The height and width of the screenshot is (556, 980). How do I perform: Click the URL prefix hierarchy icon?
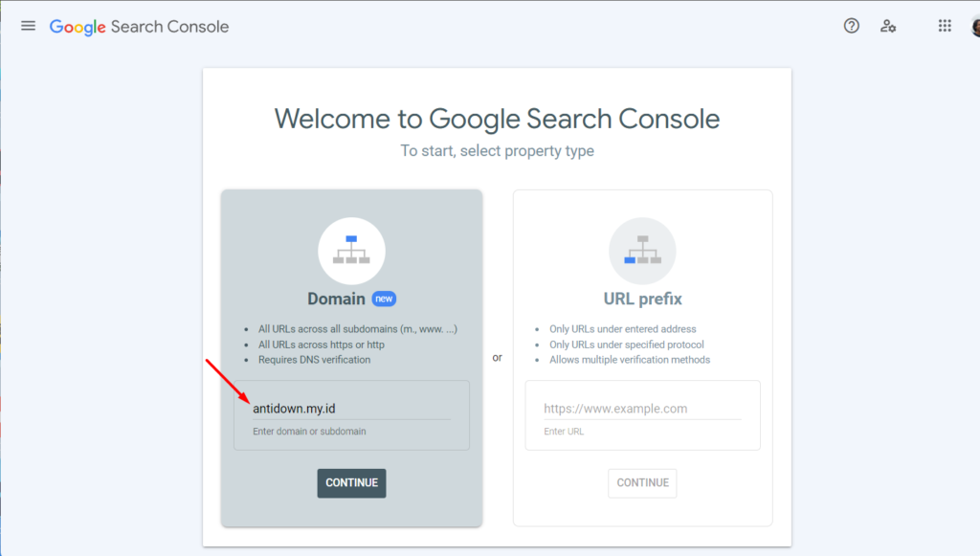pyautogui.click(x=642, y=251)
